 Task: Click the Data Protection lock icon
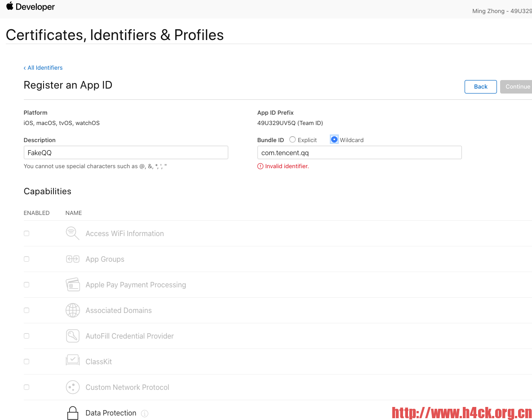click(73, 413)
